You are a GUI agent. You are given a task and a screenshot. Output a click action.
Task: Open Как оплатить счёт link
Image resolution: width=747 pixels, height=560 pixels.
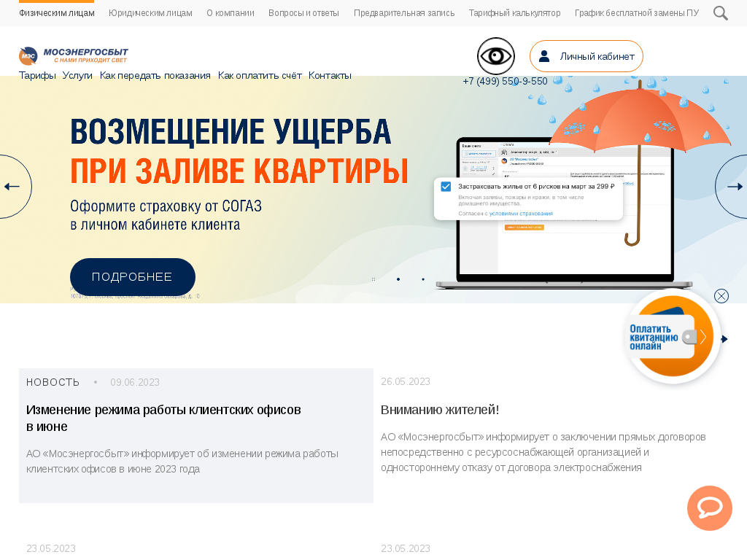260,75
